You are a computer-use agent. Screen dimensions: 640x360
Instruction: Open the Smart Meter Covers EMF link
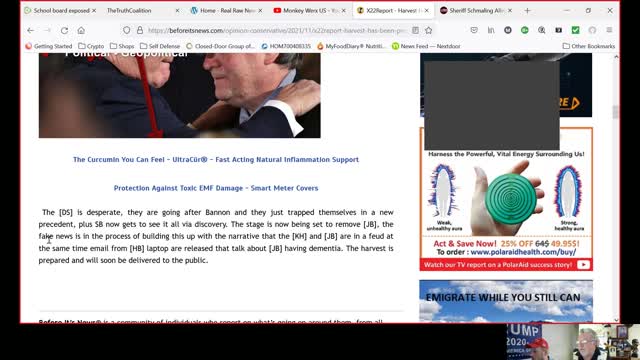click(216, 188)
